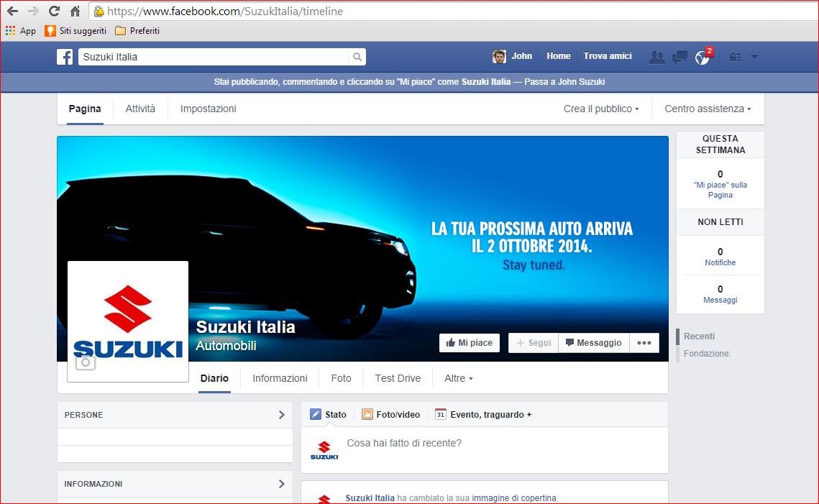This screenshot has width=819, height=504.
Task: Open the messages chat icon
Action: 680,57
